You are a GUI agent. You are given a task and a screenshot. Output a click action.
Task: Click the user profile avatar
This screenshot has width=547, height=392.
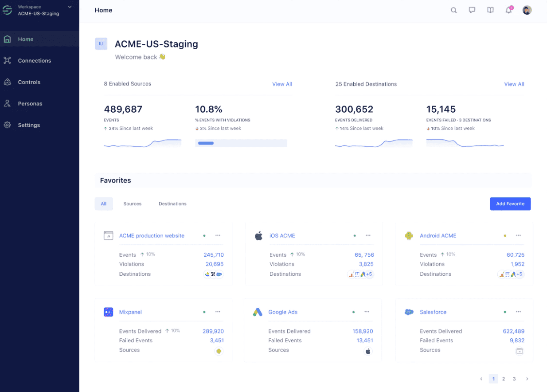[527, 10]
